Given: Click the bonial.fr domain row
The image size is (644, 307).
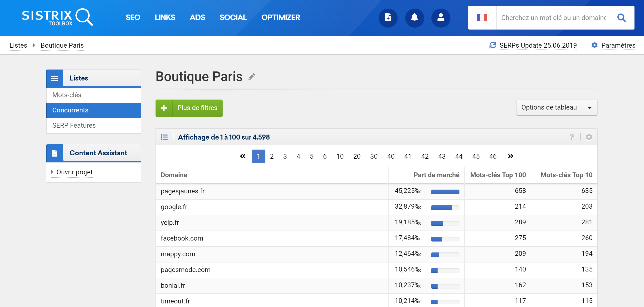Looking at the screenshot, I should pyautogui.click(x=376, y=286).
